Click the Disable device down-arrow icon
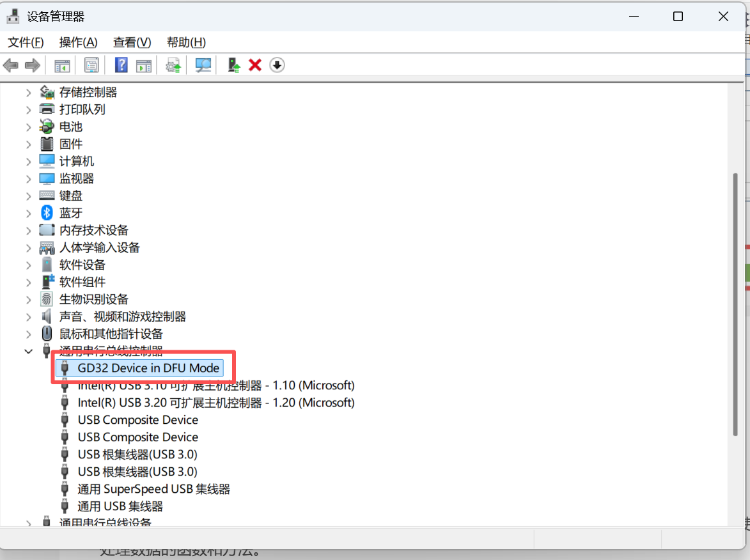The width and height of the screenshot is (750, 560). click(277, 65)
